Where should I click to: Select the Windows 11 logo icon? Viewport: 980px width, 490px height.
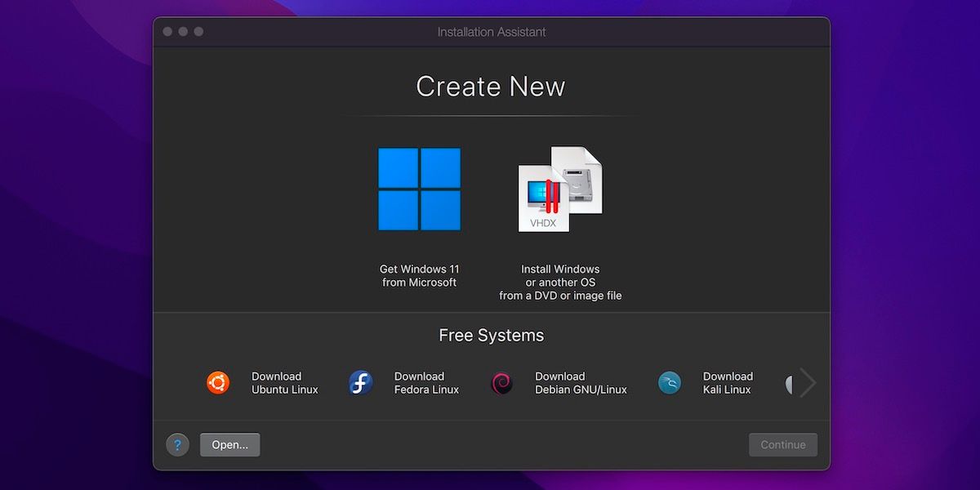coord(419,189)
